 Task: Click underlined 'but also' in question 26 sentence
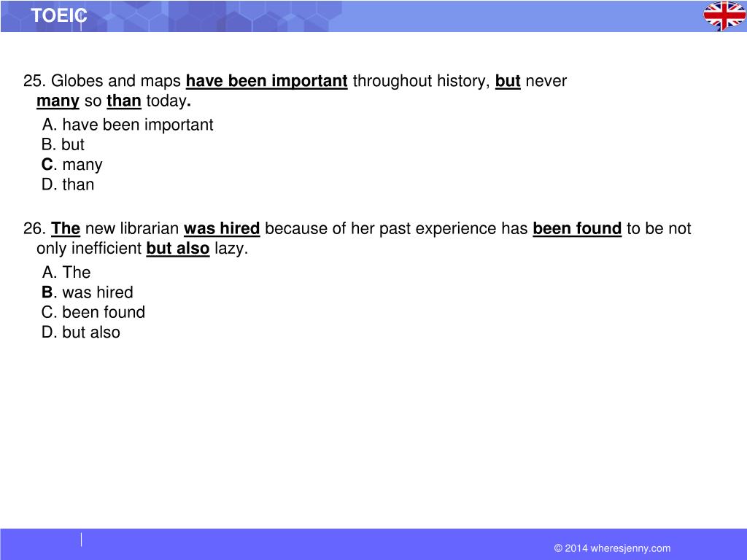(x=178, y=249)
